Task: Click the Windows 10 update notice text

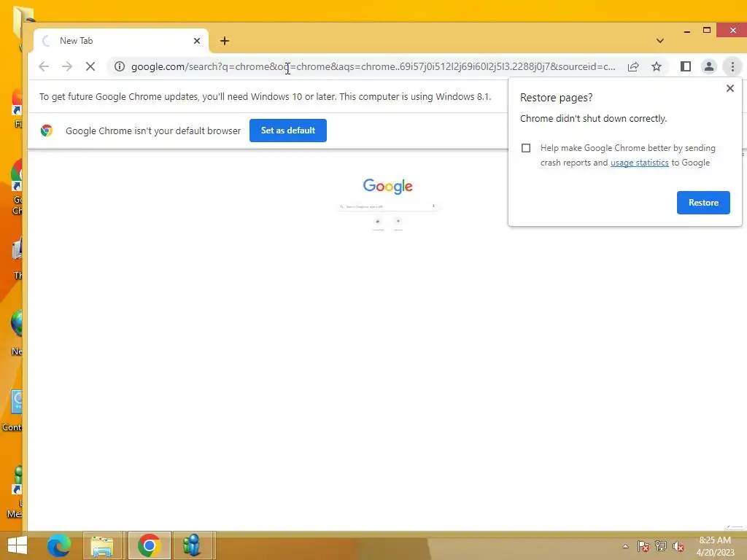Action: (265, 97)
